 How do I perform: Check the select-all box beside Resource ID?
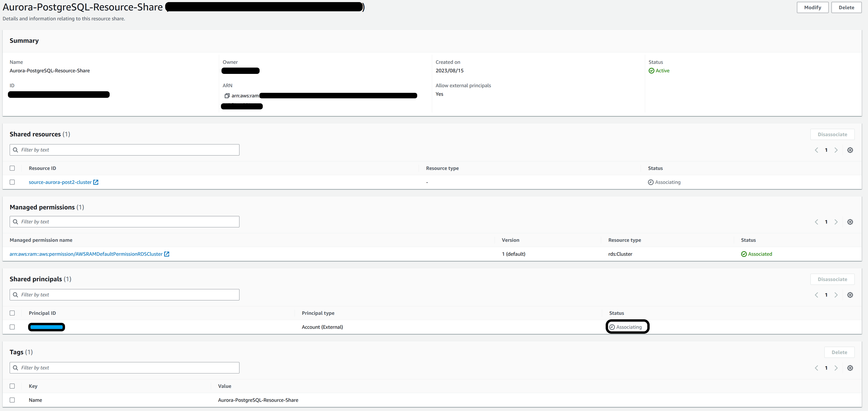point(12,168)
